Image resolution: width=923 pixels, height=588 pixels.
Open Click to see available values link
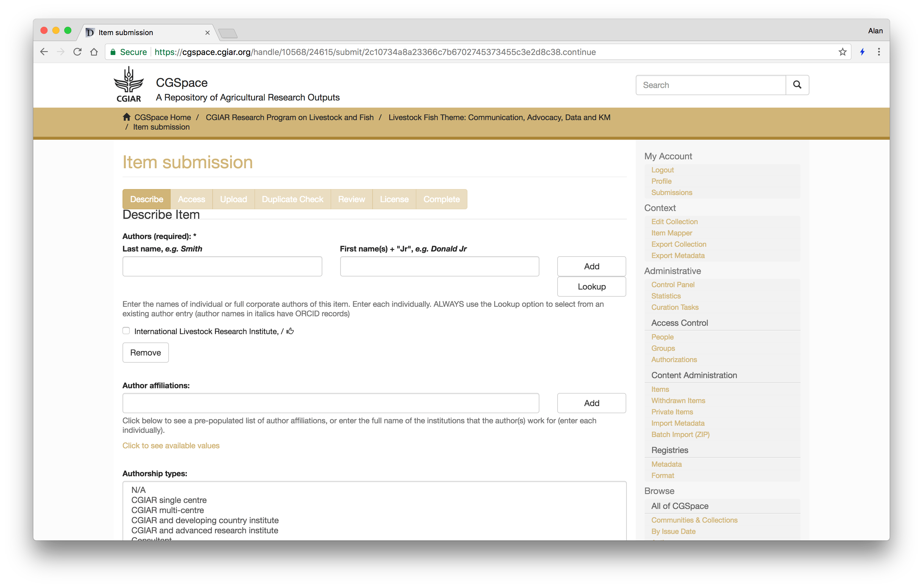tap(171, 445)
